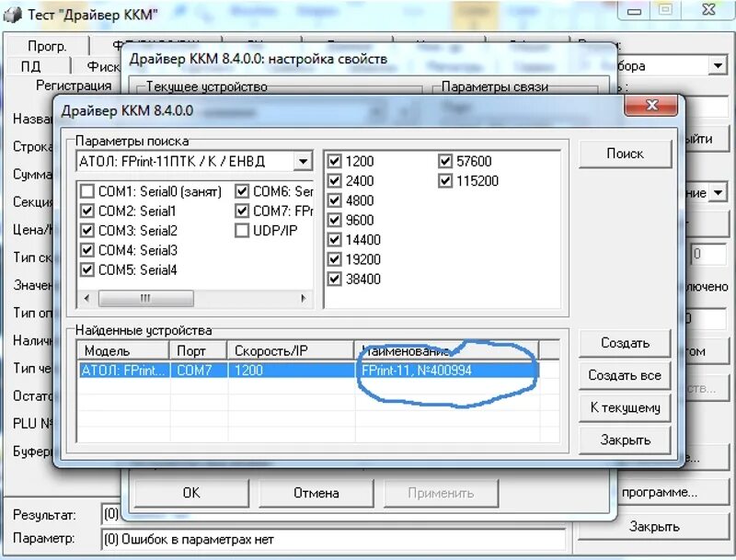Click OK in the properties window

click(x=191, y=493)
